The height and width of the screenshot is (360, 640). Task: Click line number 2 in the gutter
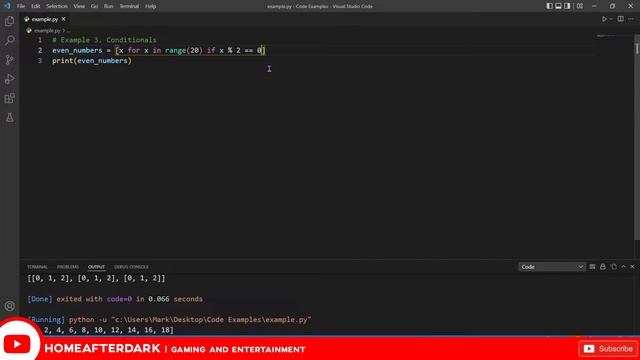click(x=40, y=50)
